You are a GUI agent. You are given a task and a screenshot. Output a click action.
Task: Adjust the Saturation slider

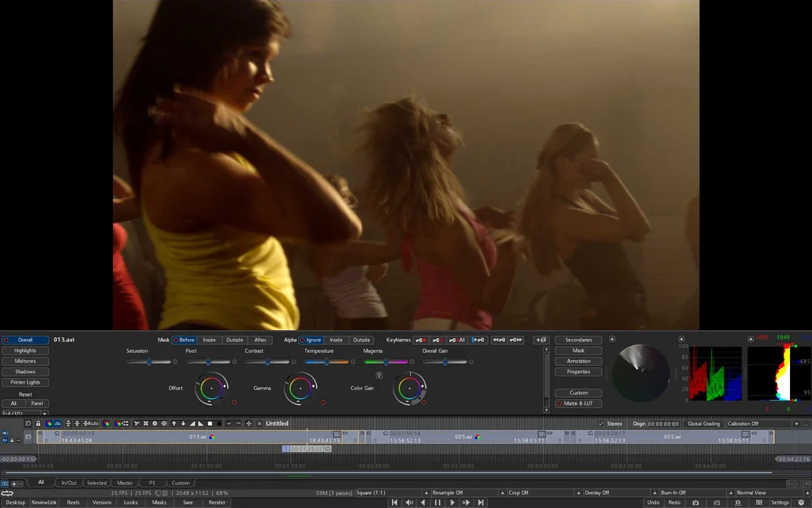(149, 362)
